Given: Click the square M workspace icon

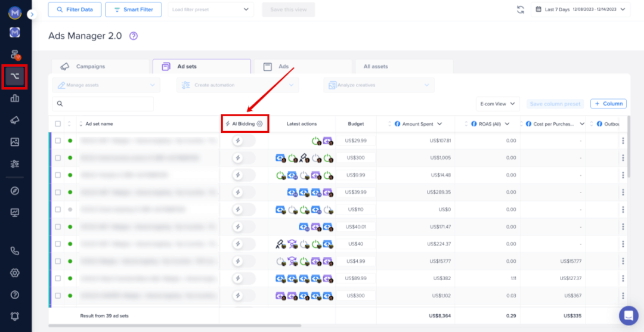Looking at the screenshot, I should pyautogui.click(x=15, y=32).
